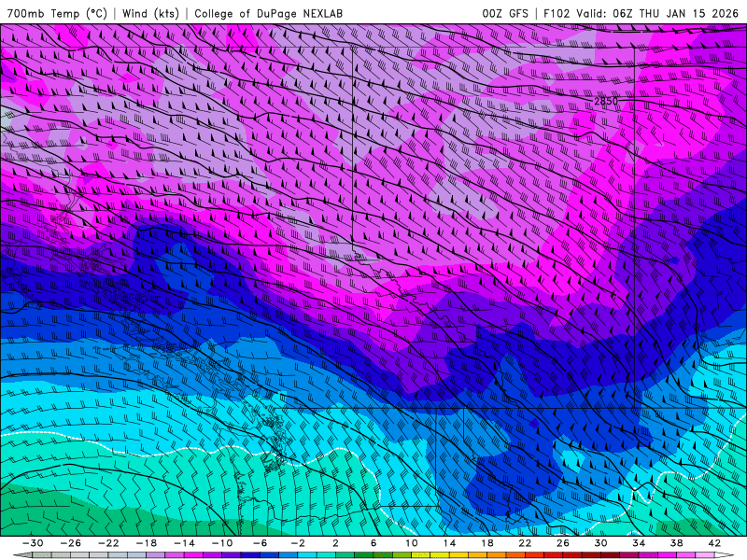Select the '10' temperature scale label

pos(412,543)
